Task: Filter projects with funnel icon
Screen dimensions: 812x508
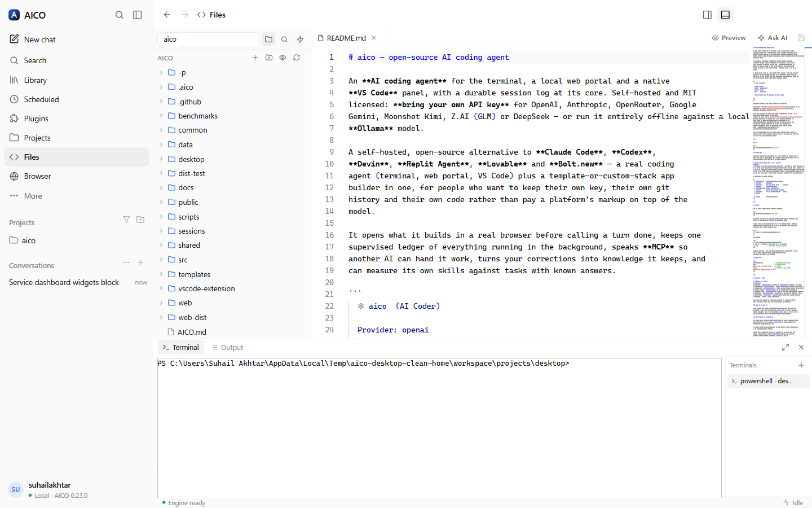Action: pos(126,220)
